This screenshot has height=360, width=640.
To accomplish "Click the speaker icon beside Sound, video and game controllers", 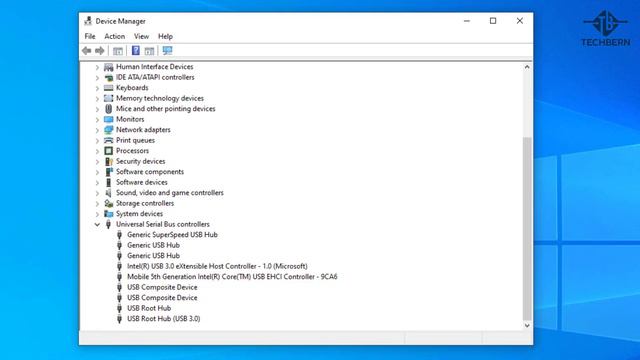I will click(x=109, y=193).
